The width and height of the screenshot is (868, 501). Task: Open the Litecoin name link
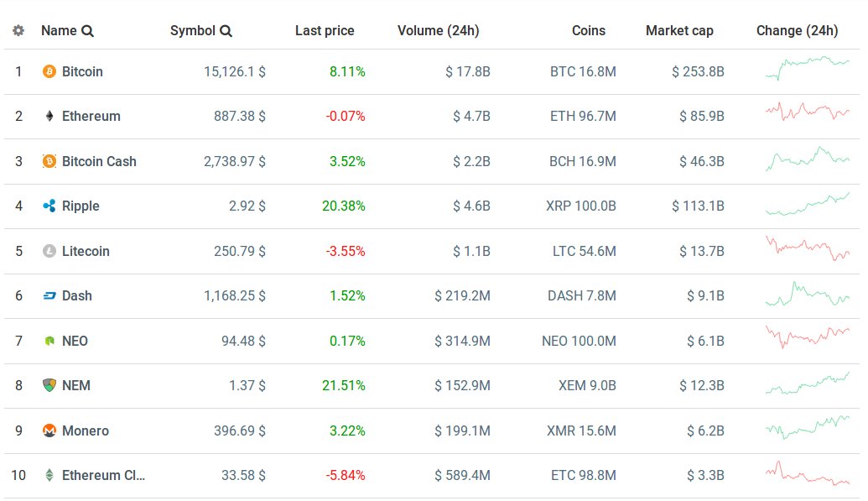pyautogui.click(x=86, y=251)
